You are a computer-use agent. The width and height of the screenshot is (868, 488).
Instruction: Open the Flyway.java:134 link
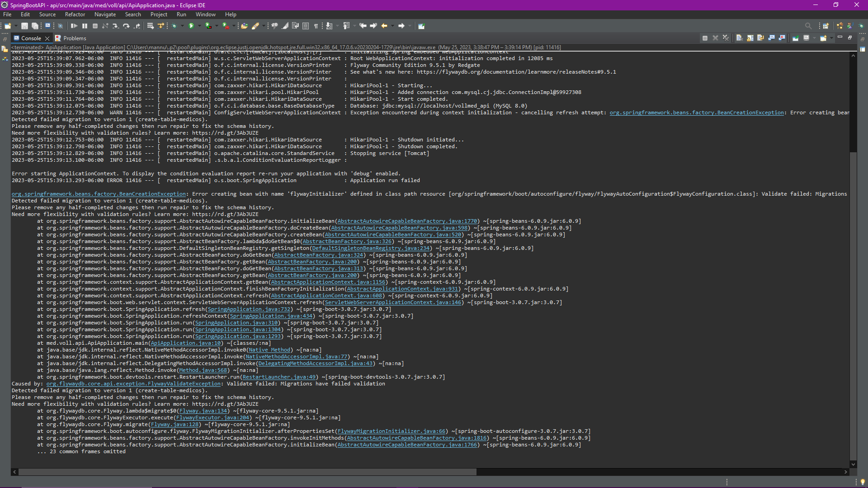[203, 411]
